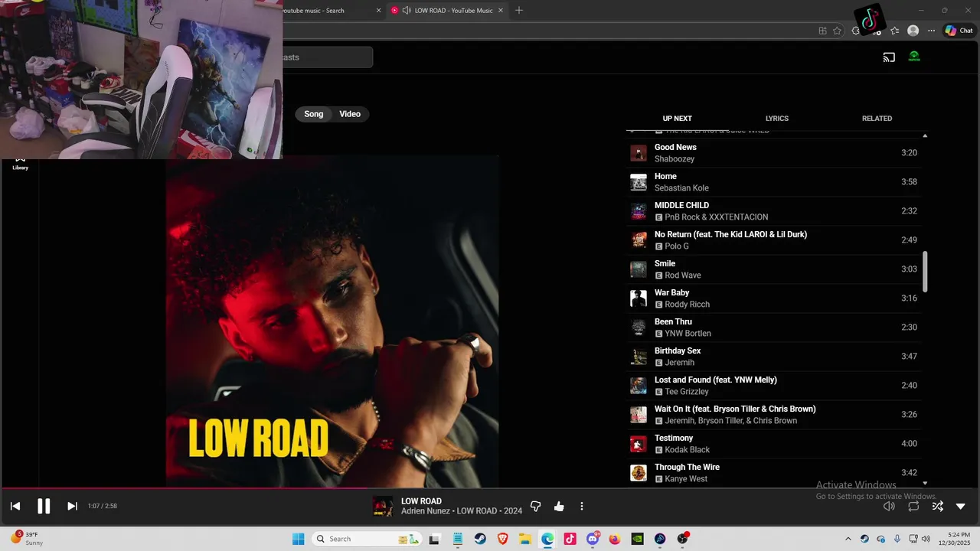Play Home by Sebastian Kole
The image size is (980, 551).
pyautogui.click(x=774, y=182)
